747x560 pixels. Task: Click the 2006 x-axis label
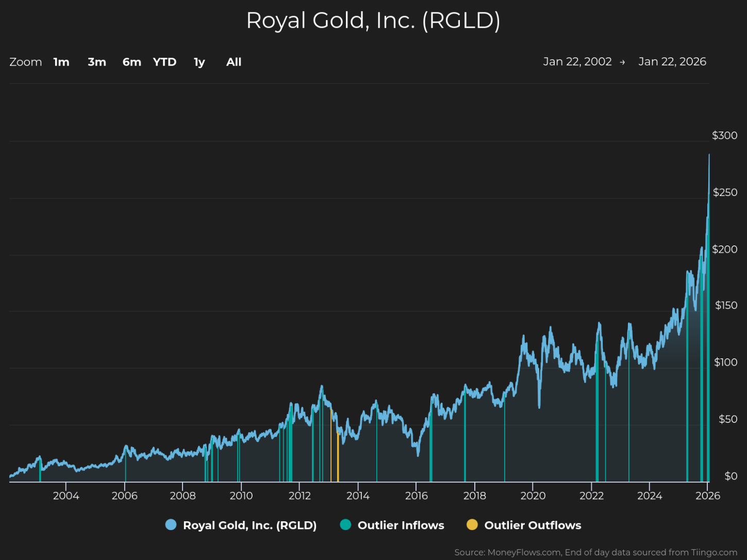coord(125,496)
